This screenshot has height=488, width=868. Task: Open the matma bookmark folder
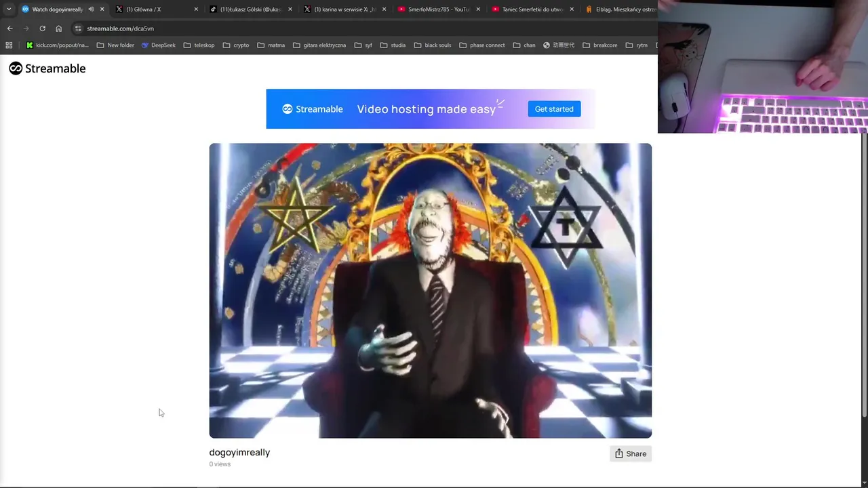[x=271, y=45]
